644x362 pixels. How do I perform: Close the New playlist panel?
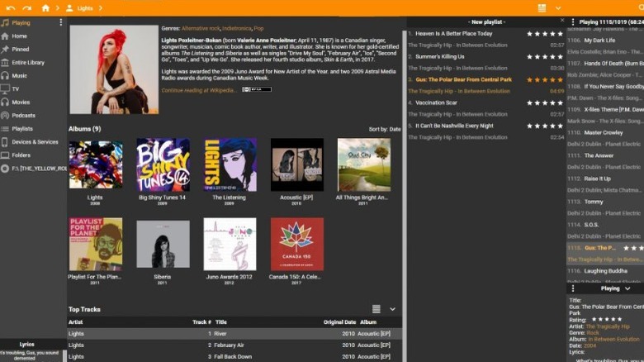(562, 21)
